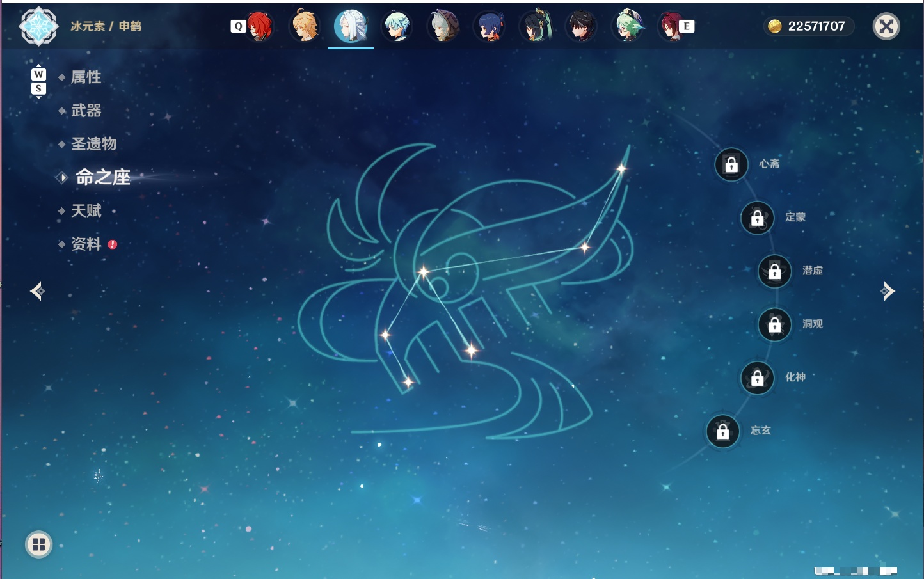Open the 资料 profile tab
Viewport: 924px width, 579px height.
[x=86, y=244]
